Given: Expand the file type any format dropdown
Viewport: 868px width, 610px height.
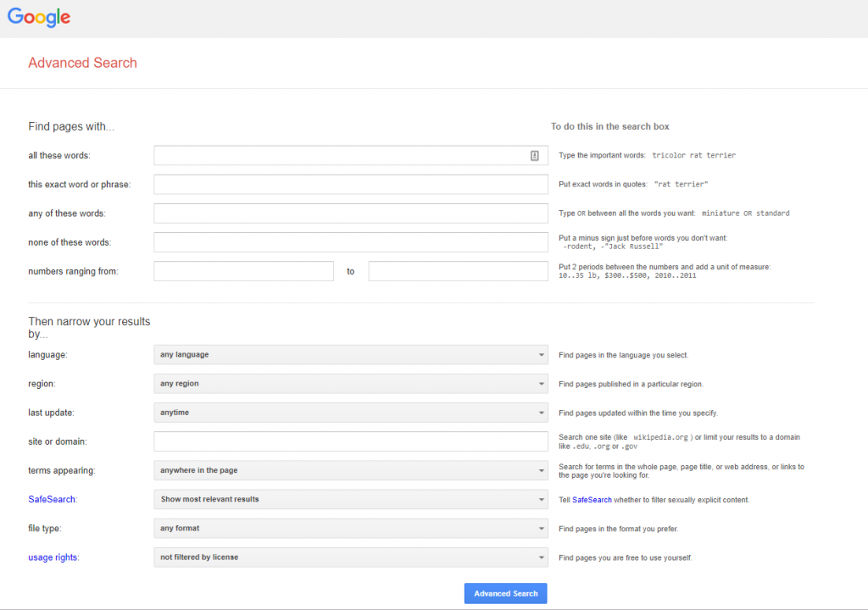Looking at the screenshot, I should point(351,528).
